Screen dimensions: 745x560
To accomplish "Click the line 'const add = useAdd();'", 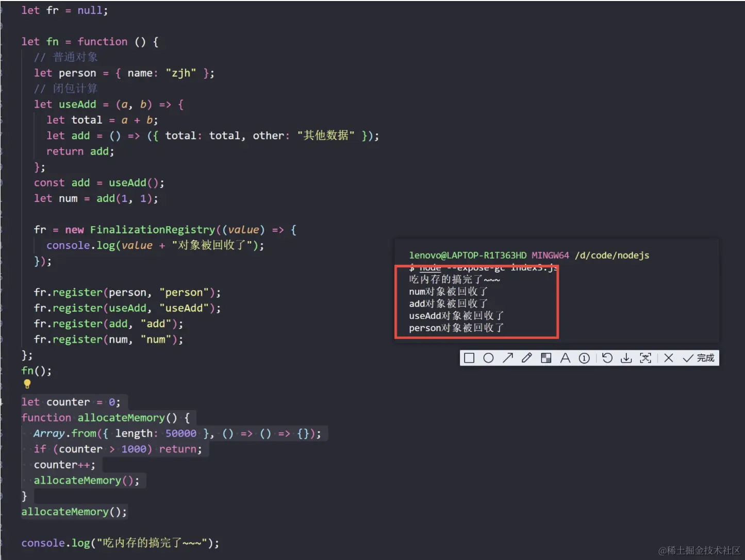I will [x=99, y=183].
